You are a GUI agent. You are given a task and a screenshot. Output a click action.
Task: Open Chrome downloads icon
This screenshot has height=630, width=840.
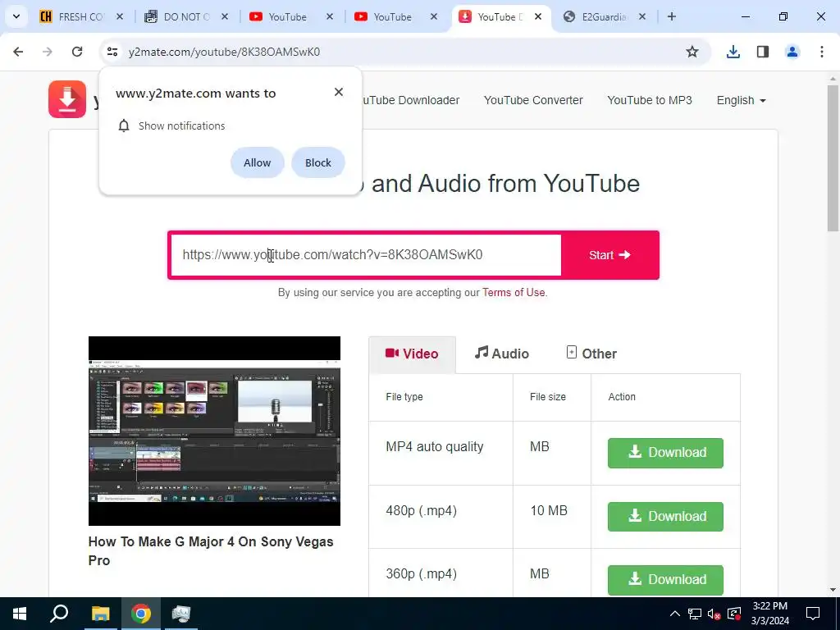click(x=733, y=52)
